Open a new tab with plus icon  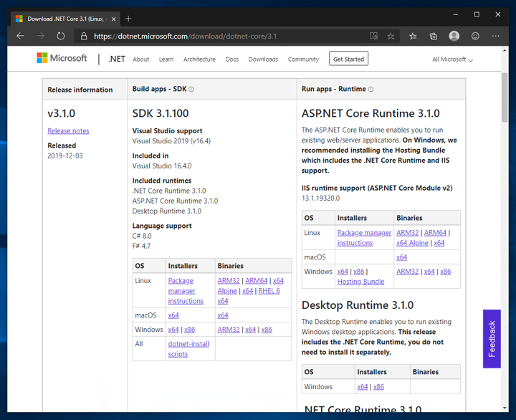coord(128,19)
